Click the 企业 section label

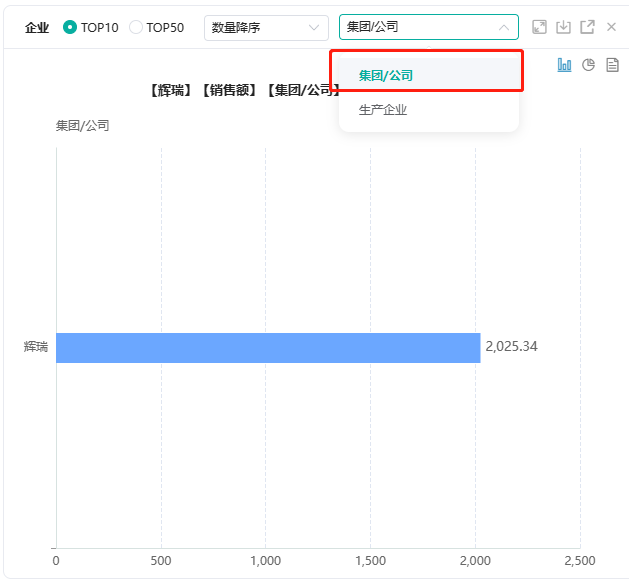coord(37,27)
